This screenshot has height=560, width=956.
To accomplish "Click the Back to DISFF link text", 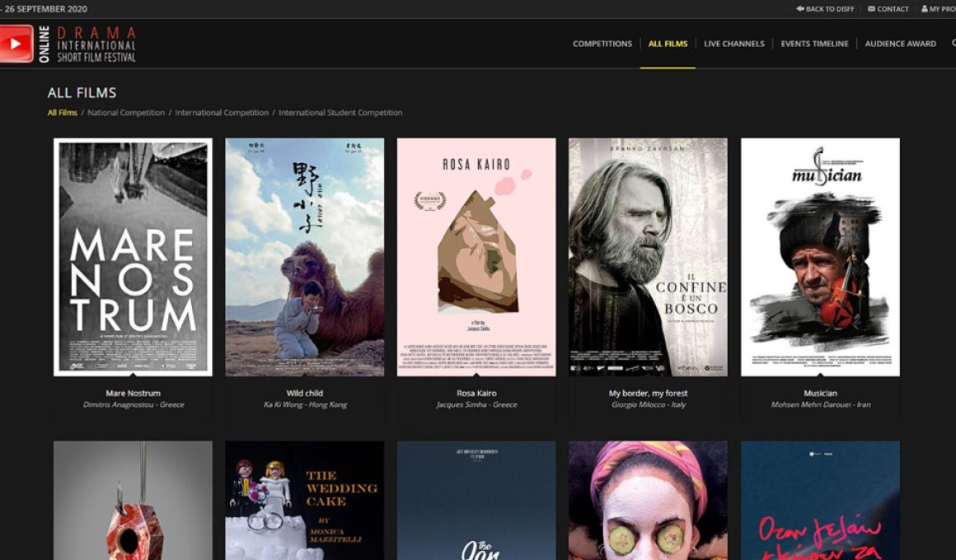I will pos(830,9).
